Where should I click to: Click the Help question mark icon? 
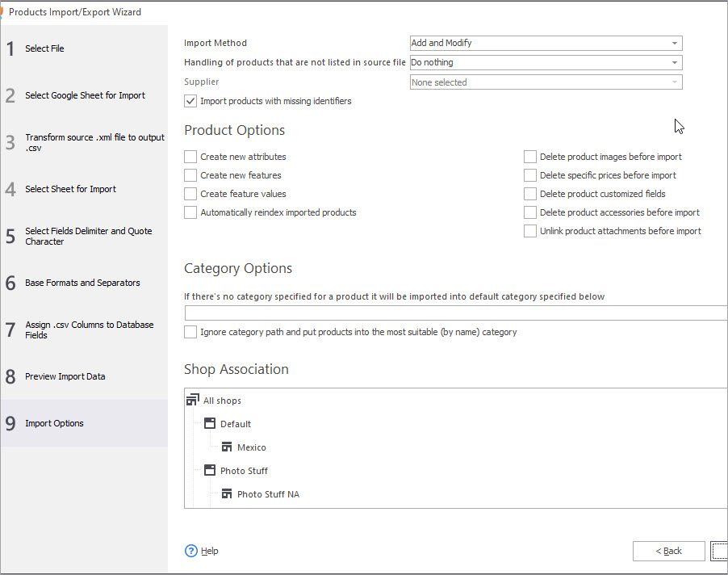[x=191, y=551]
